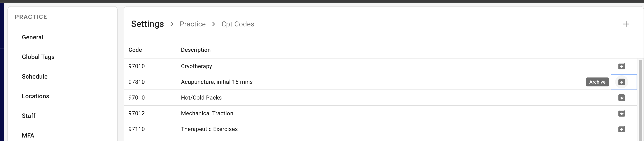Image resolution: width=644 pixels, height=141 pixels.
Task: Click Practice in the breadcrumb
Action: [x=193, y=24]
